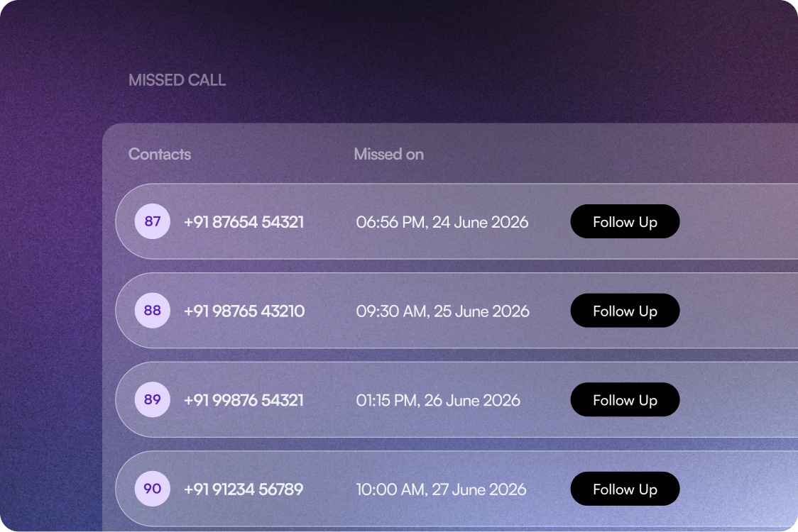798x532 pixels.
Task: Click the avatar badge numbered 87
Action: click(153, 221)
